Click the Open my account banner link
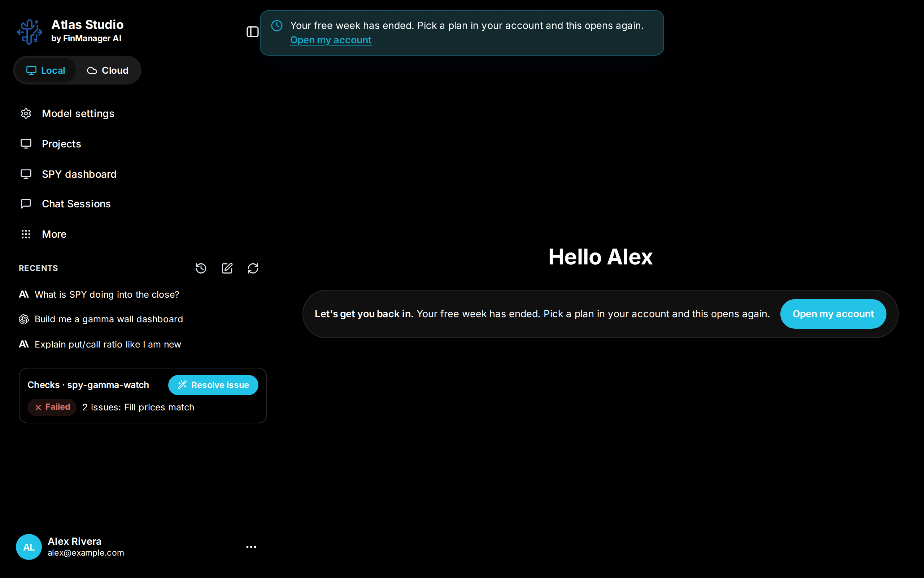Image resolution: width=924 pixels, height=578 pixels. tap(331, 40)
